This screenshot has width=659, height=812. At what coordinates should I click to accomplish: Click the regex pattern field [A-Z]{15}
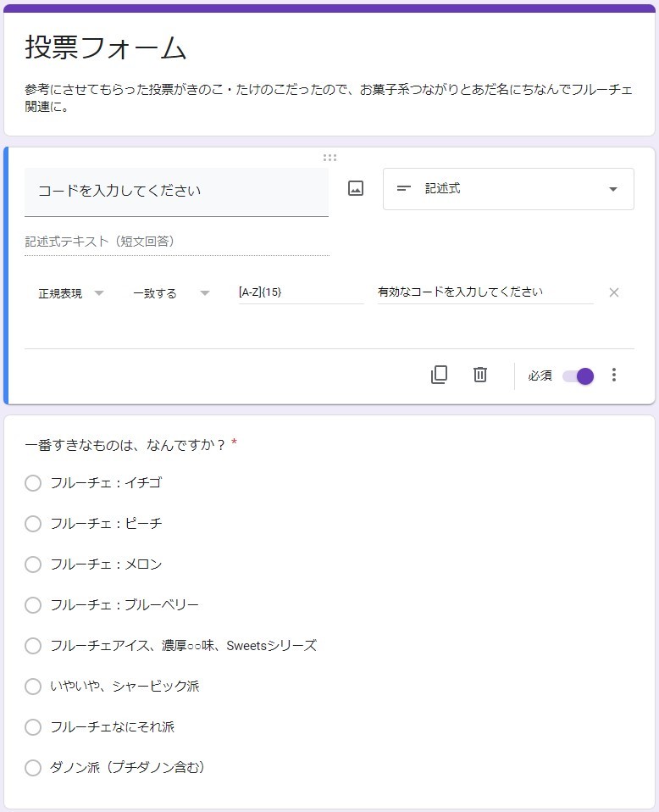pyautogui.click(x=301, y=292)
